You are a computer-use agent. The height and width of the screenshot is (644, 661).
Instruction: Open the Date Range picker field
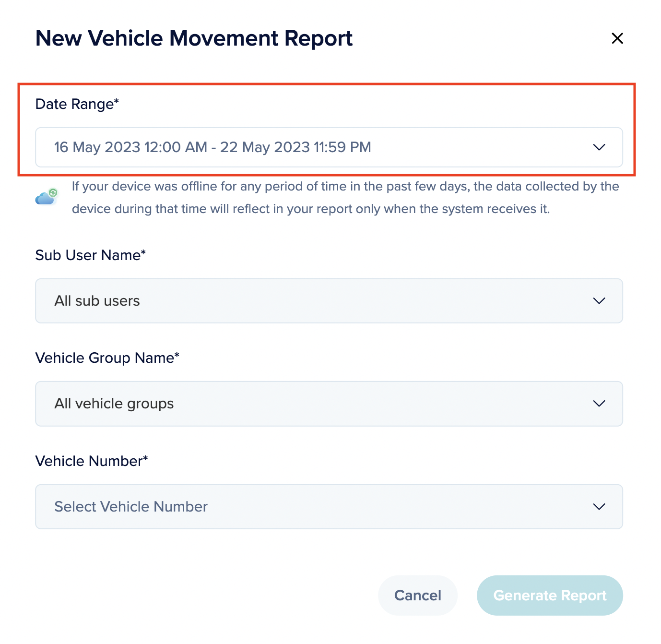[329, 147]
